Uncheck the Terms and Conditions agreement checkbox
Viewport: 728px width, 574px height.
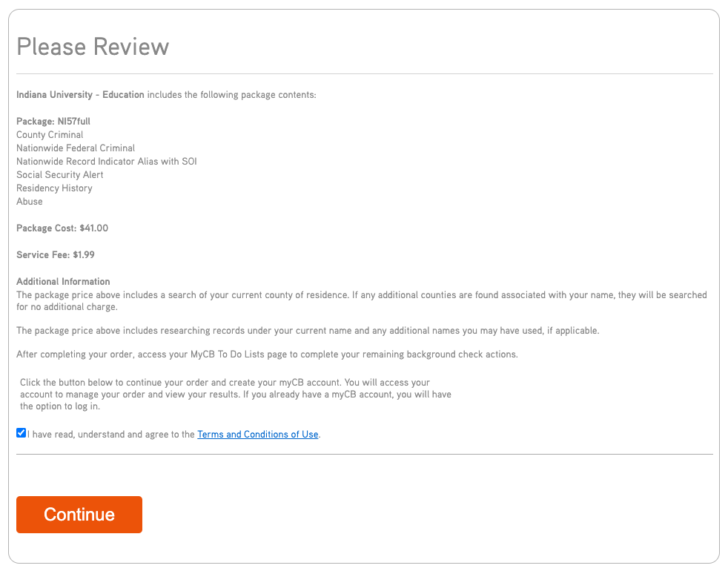(21, 432)
